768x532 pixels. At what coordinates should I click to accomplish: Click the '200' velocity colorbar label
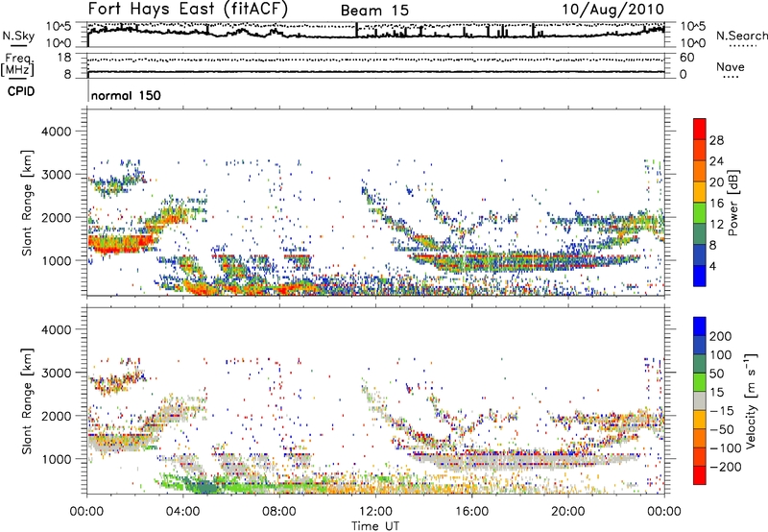721,336
